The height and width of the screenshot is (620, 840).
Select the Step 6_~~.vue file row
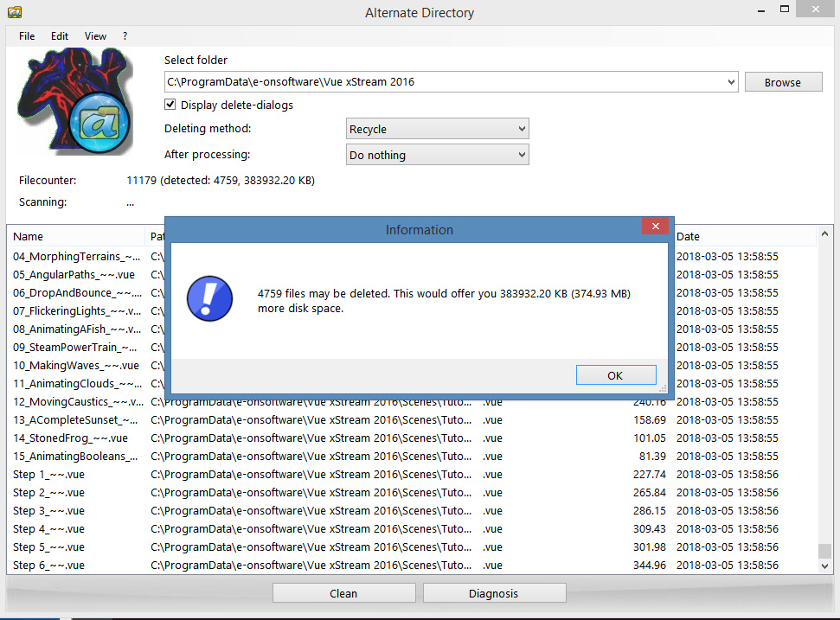click(x=49, y=566)
